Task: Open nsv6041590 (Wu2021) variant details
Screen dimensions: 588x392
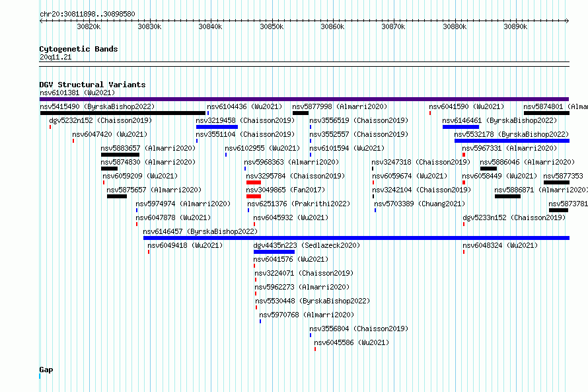Action: [467, 106]
